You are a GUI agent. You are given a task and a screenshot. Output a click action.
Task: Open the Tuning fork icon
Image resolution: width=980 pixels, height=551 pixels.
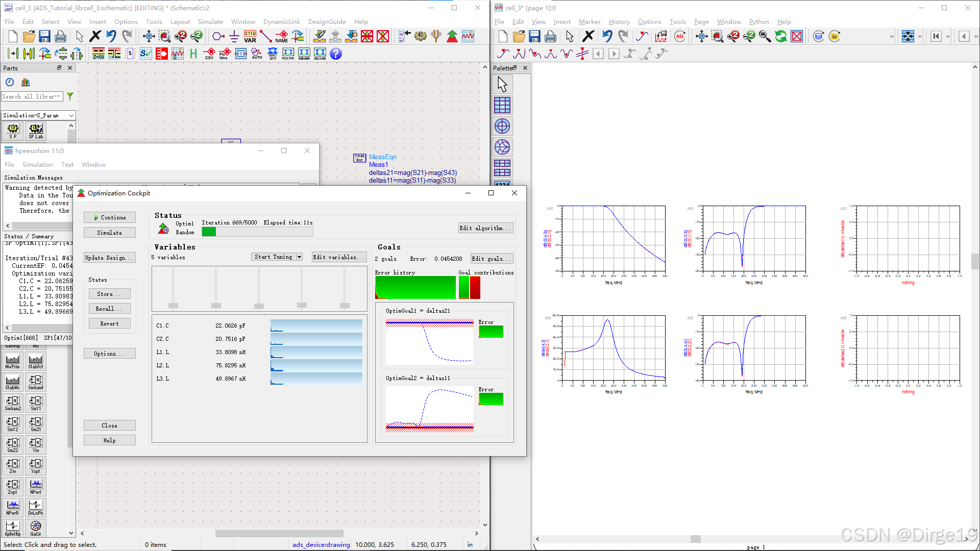436,36
